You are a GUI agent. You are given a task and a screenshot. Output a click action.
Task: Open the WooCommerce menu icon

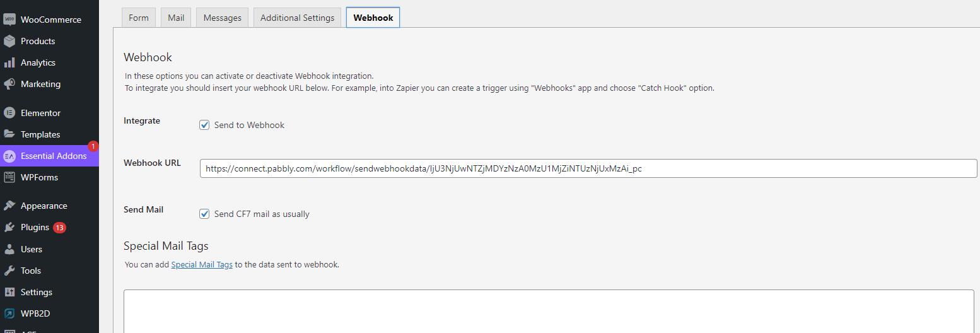click(x=9, y=20)
